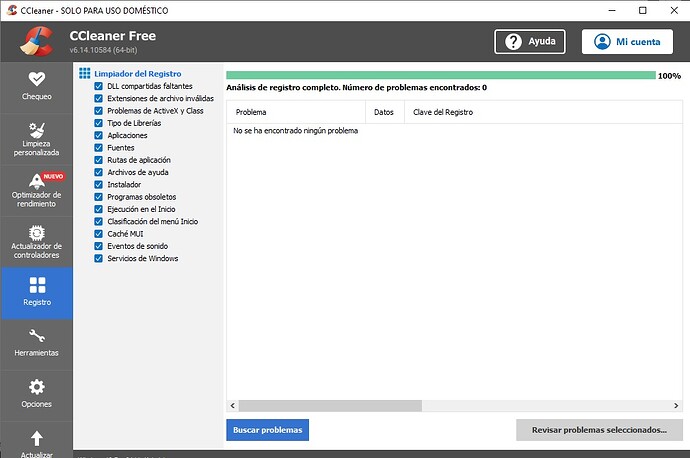Click the question mark icon in Ayuda

513,42
